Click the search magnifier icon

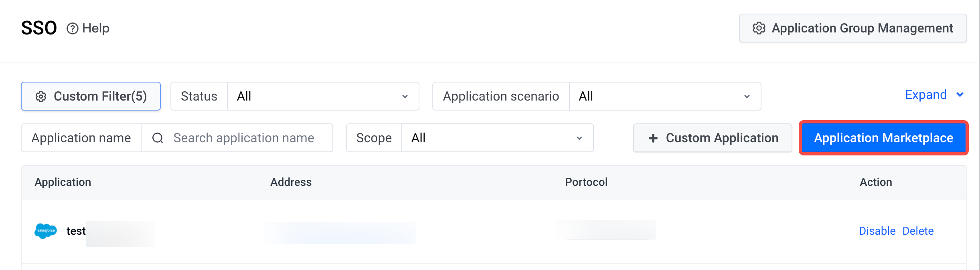(x=158, y=138)
